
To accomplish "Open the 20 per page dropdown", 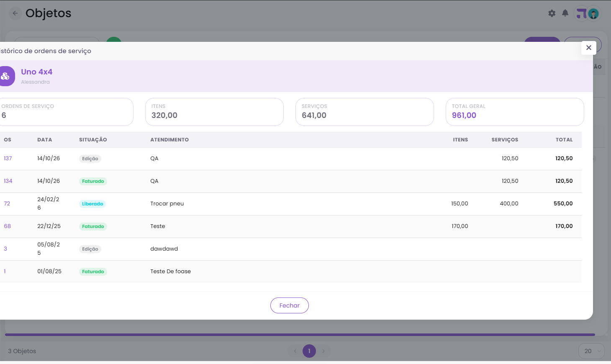I will coord(592,351).
